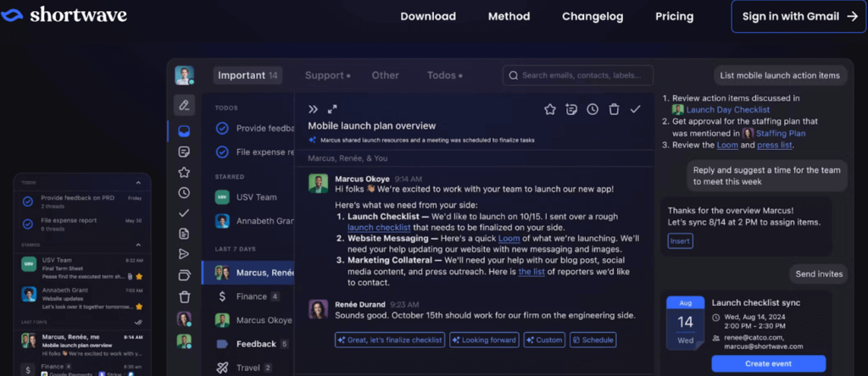Click the Travel airplane icon
This screenshot has height=376, width=868.
pos(222,368)
